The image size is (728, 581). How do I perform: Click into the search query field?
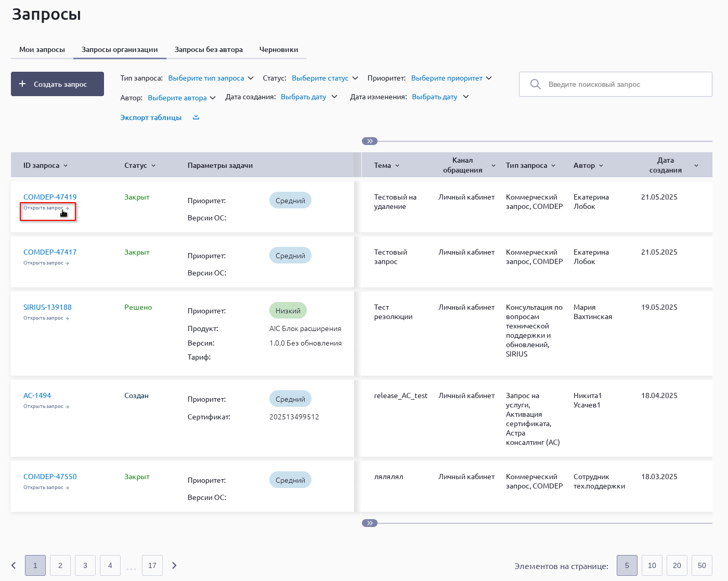pos(624,84)
